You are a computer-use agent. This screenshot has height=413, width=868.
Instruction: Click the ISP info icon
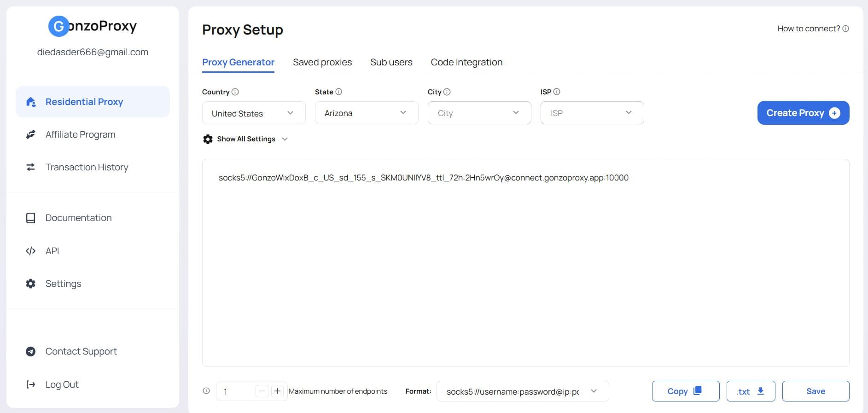(x=556, y=92)
